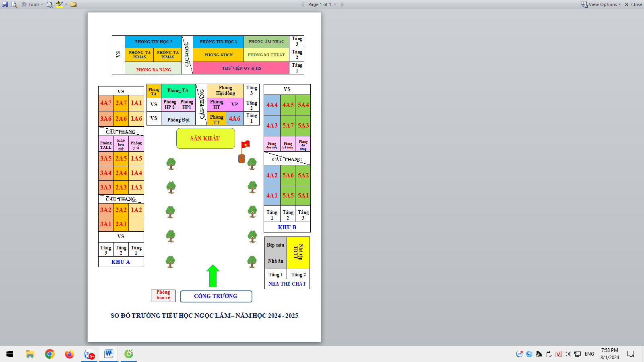Close the full screen reading view
The image size is (644, 362).
(x=634, y=4)
